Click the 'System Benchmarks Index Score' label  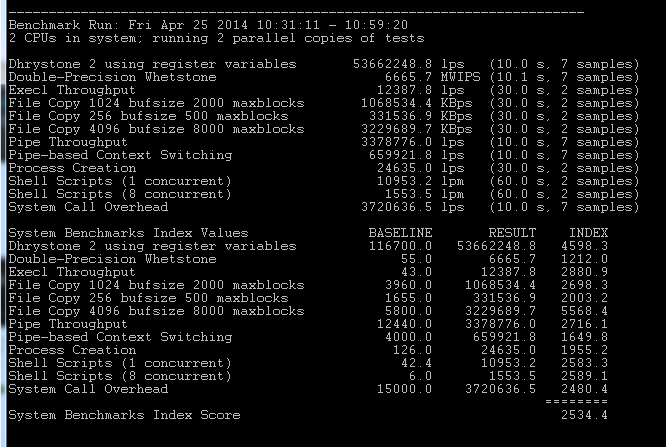click(124, 415)
